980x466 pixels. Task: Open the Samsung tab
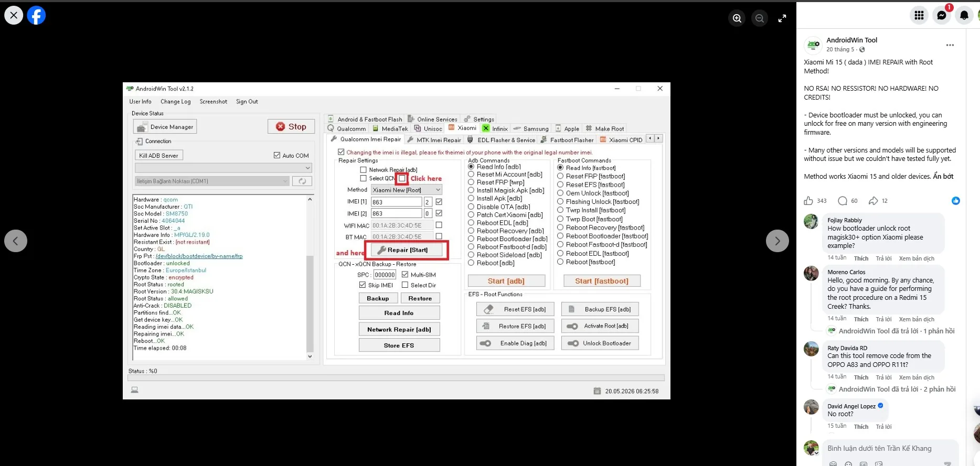click(x=531, y=128)
